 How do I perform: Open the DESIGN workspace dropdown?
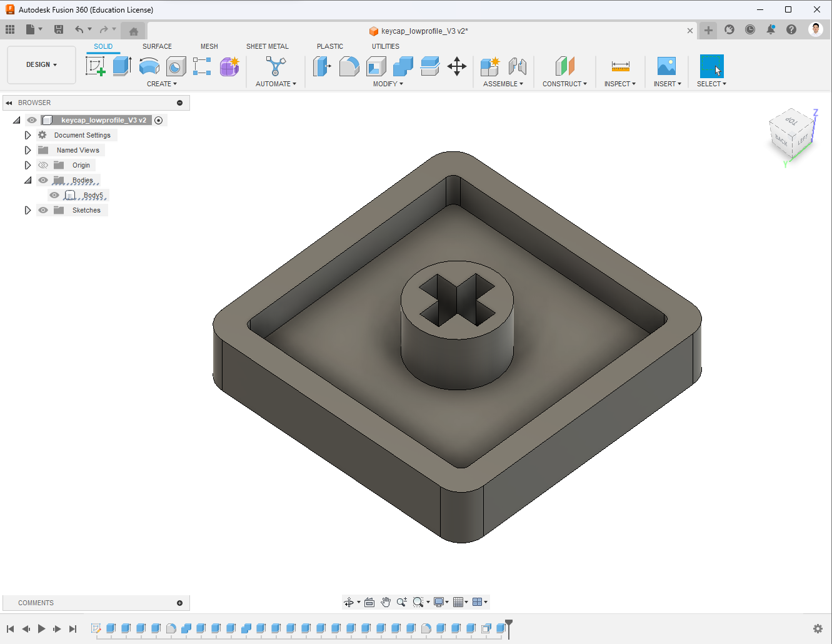coord(41,64)
